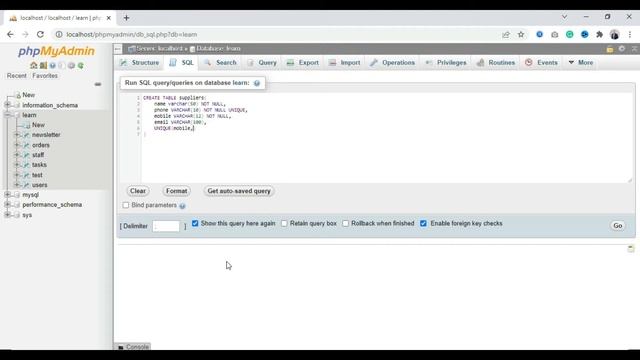
Task: Click the phpMyAdmin home icon
Action: (x=33, y=65)
